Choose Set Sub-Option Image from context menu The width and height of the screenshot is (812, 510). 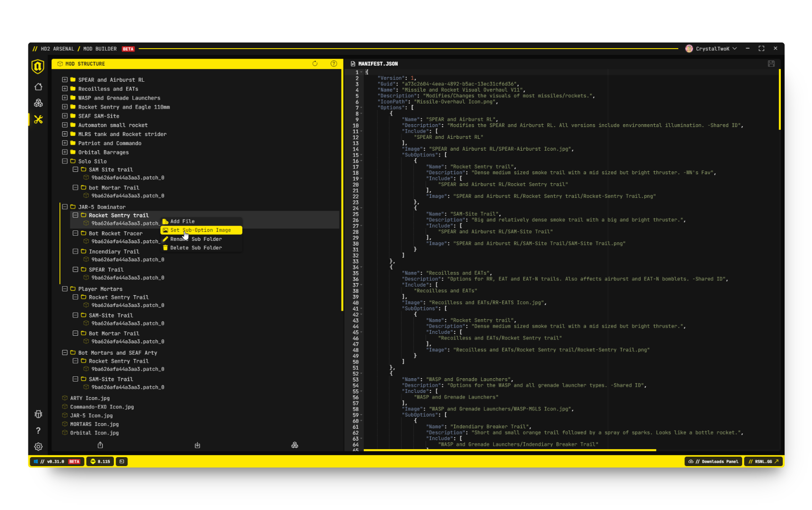click(201, 230)
